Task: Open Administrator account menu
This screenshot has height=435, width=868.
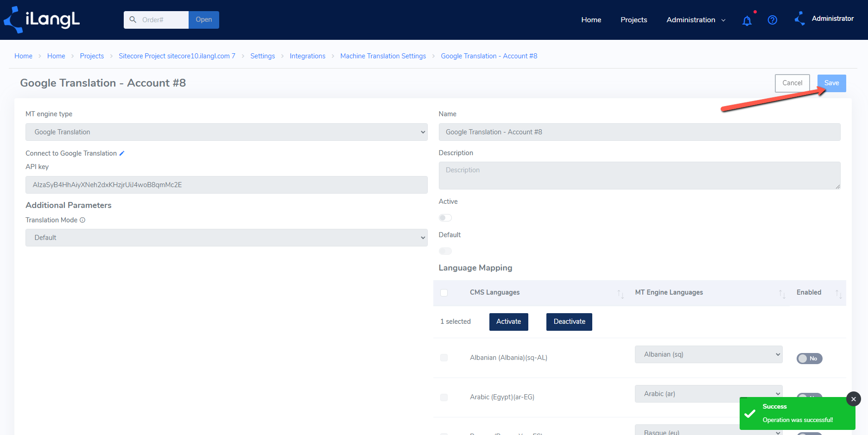Action: pyautogui.click(x=832, y=19)
